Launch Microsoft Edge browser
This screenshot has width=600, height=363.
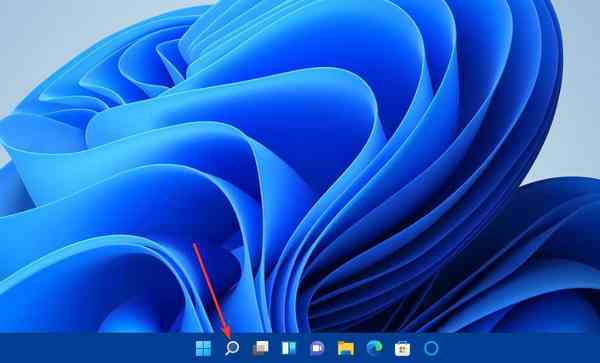374,348
